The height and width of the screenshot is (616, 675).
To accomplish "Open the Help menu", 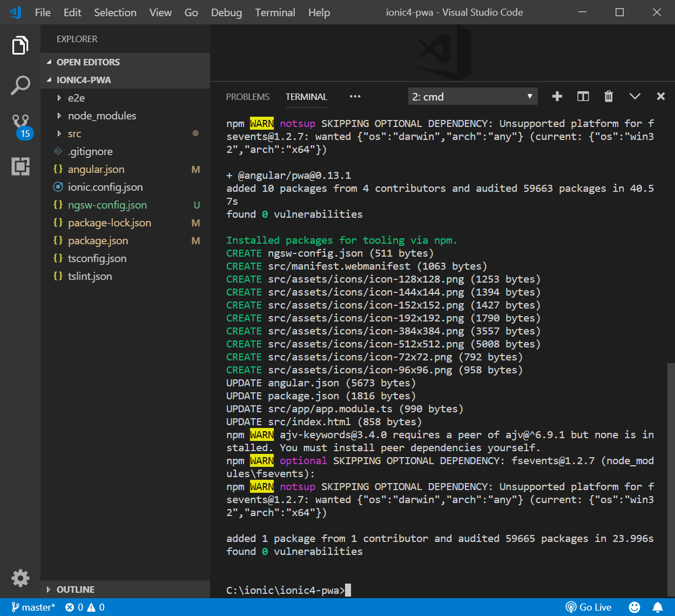I will 319,12.
